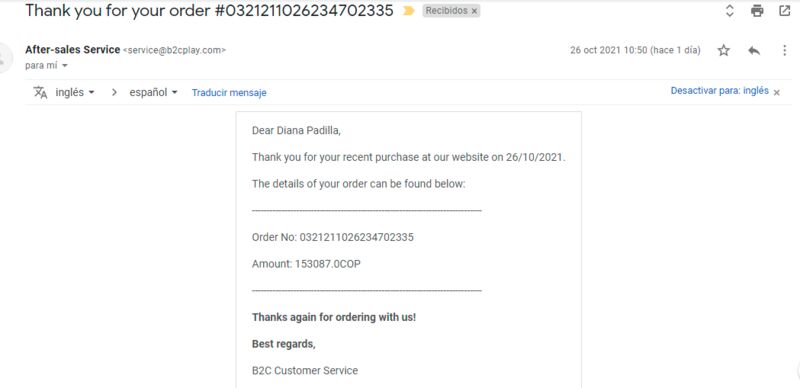Toggle the yellow importance marker
Viewport: 800px width, 388px height.
click(409, 11)
